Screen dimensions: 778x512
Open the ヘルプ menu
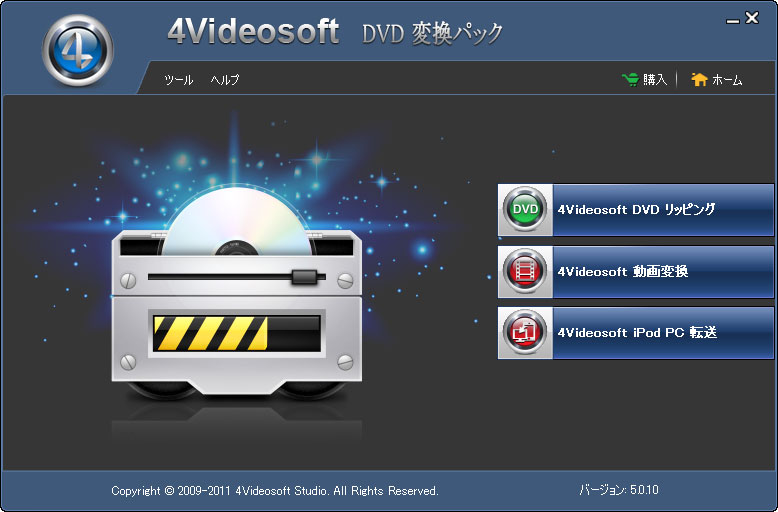[225, 80]
